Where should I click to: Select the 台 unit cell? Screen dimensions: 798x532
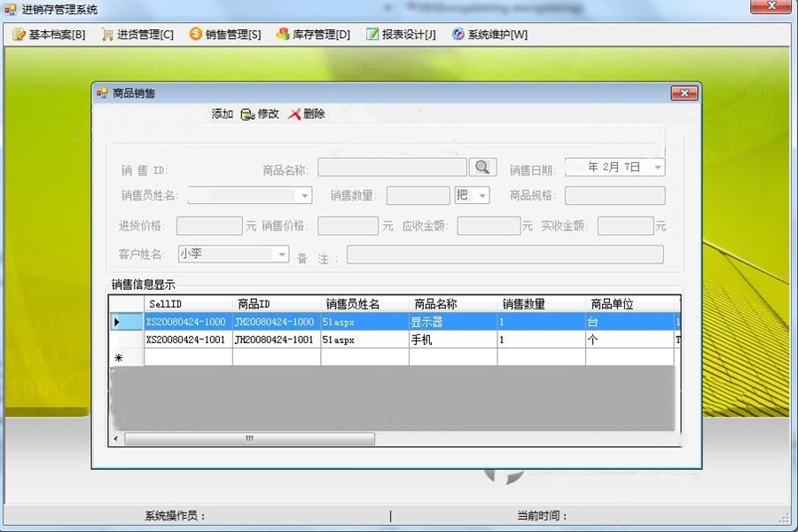coord(630,322)
